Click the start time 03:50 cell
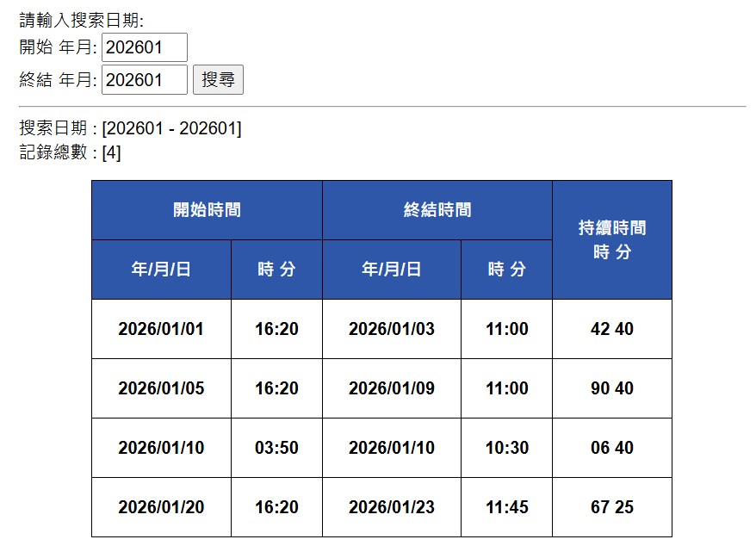This screenshot has width=756, height=558. pos(276,448)
